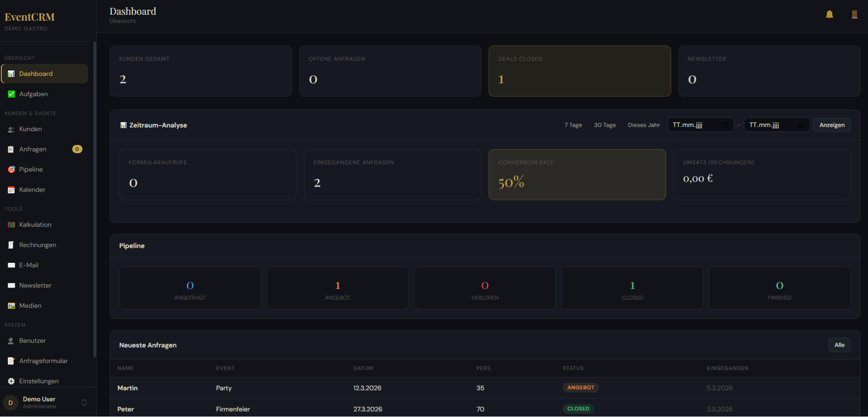Viewport: 868px width, 417px height.
Task: Click the Anzeigen button
Action: [832, 125]
